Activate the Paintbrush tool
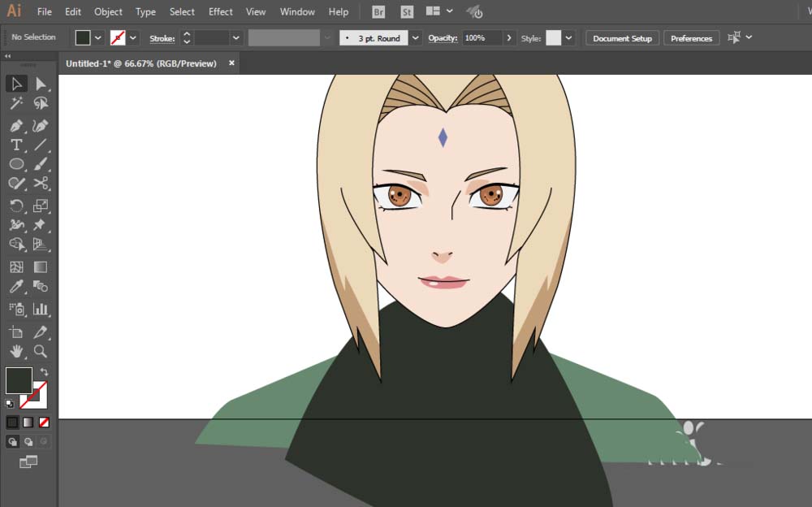The width and height of the screenshot is (812, 507). tap(41, 164)
